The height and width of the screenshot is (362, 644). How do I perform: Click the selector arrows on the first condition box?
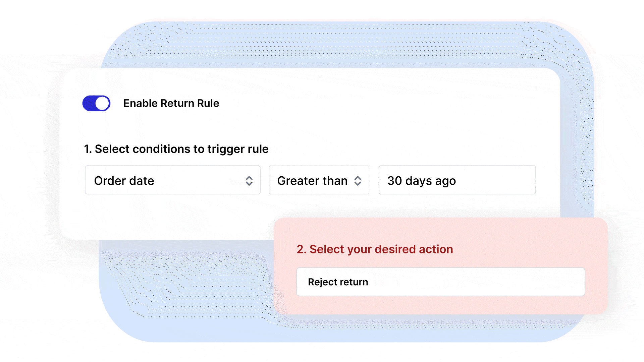(250, 180)
